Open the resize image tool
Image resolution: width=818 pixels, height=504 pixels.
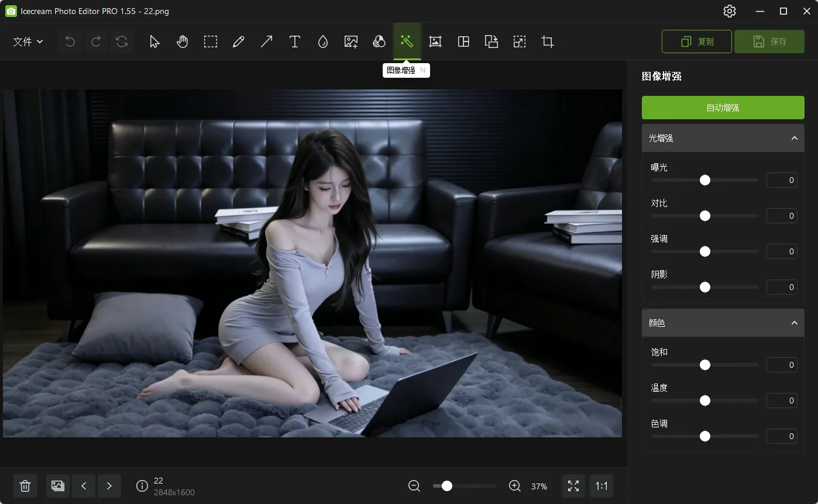coord(520,42)
